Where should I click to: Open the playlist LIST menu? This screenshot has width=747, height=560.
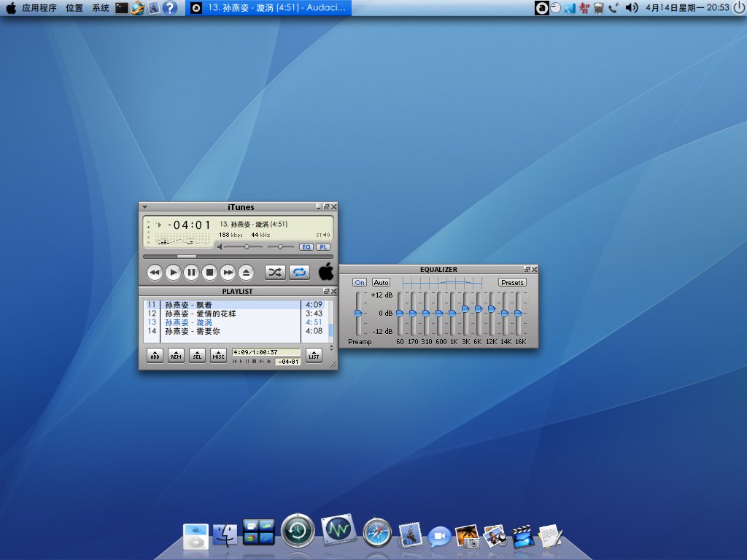(x=314, y=355)
